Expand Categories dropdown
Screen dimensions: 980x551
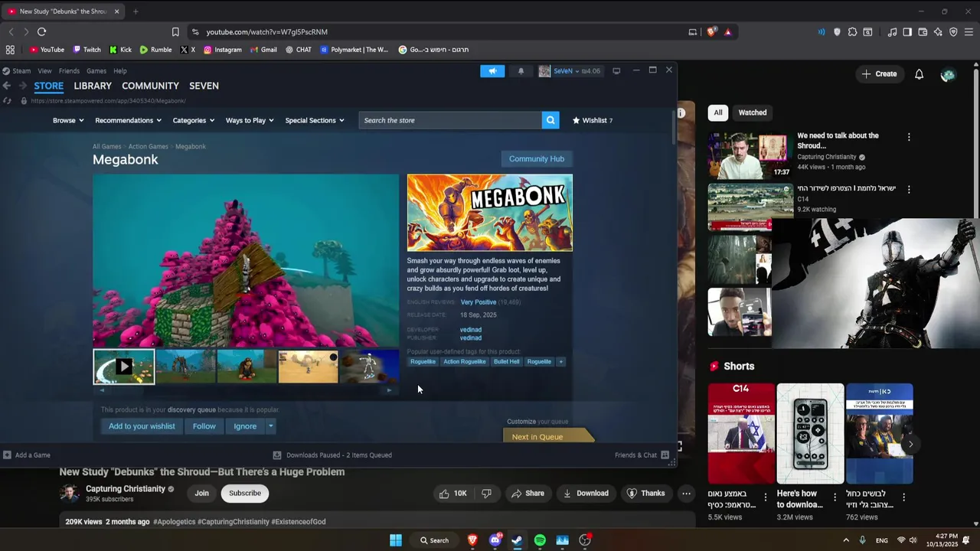click(x=193, y=120)
